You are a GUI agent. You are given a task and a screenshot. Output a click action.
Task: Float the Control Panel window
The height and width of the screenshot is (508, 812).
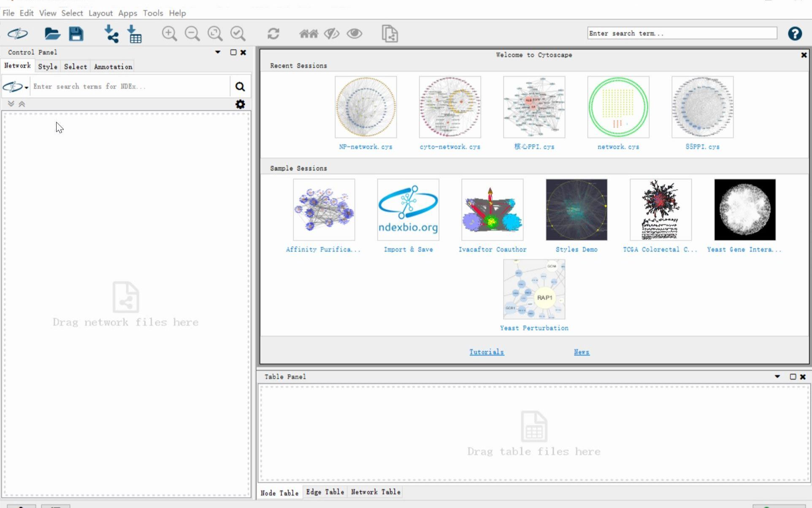coord(233,52)
